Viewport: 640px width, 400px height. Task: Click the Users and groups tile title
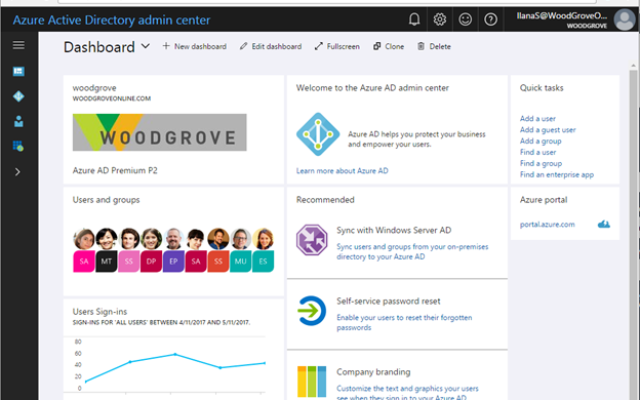(x=106, y=200)
